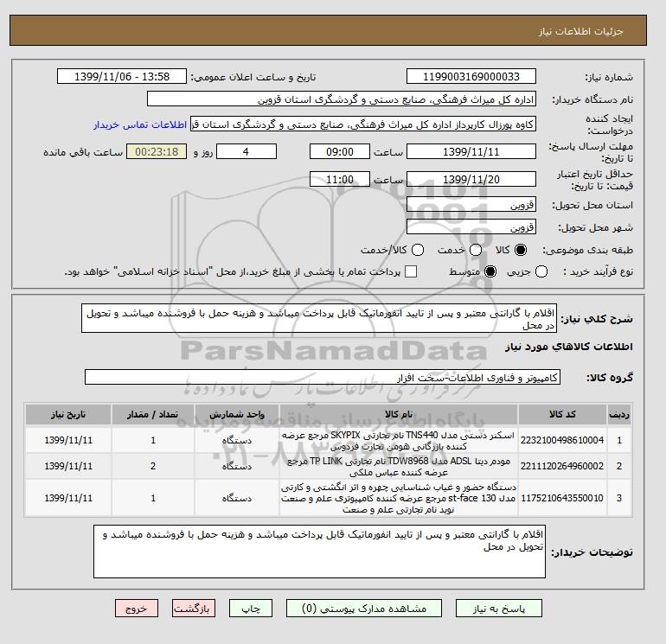The image size is (666, 644).
Task: Click the اطلاعات کالاهای مورد نیاز heading
Action: (x=569, y=347)
